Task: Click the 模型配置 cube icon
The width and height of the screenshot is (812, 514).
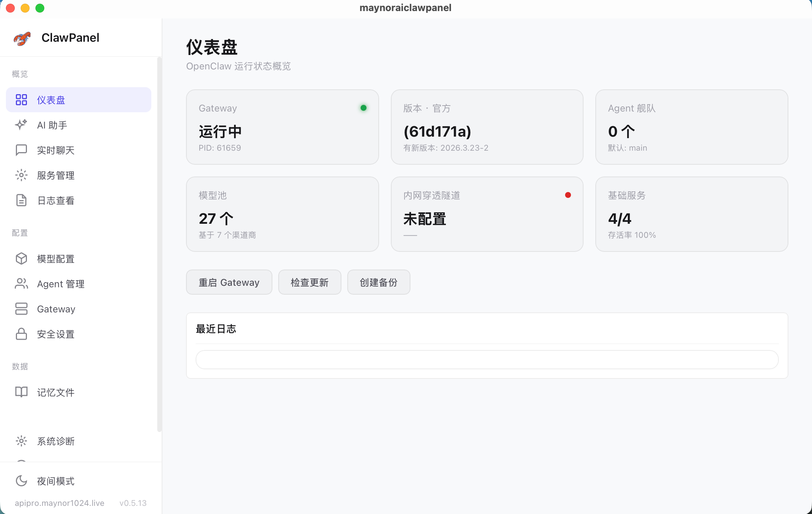Action: [x=21, y=258]
